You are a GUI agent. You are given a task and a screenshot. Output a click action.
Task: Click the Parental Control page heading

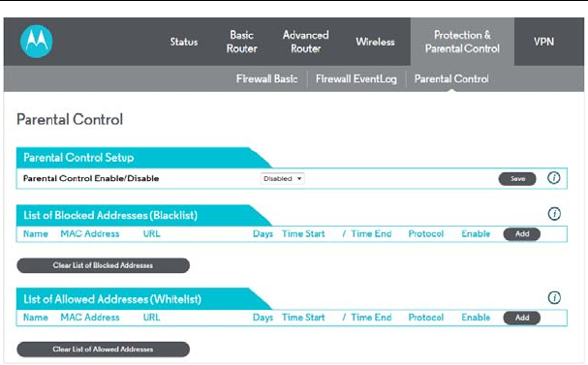point(70,119)
